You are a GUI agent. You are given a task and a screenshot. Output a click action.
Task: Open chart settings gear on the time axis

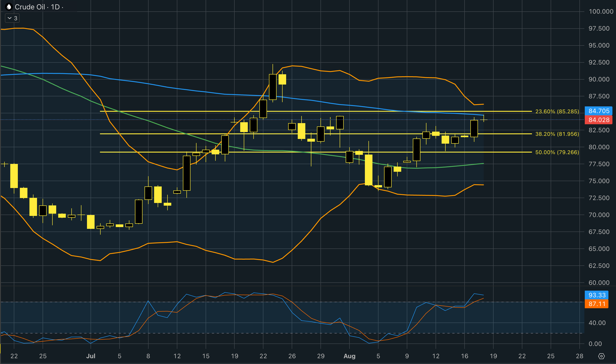pos(602,356)
